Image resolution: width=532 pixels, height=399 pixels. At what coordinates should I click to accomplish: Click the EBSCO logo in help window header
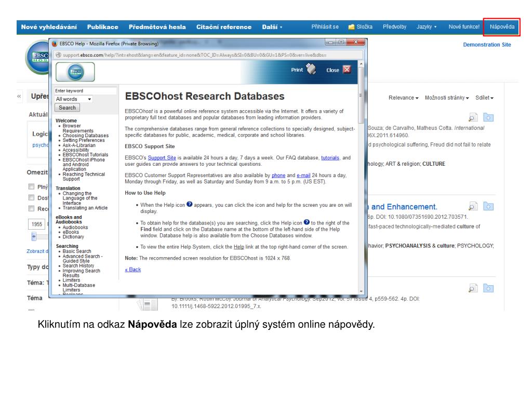pyautogui.click(x=75, y=72)
